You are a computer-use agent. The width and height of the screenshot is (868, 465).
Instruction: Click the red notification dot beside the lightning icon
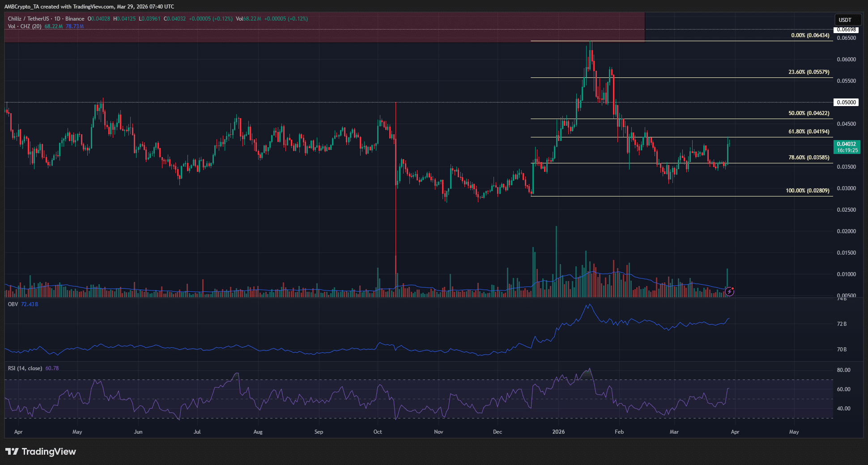click(x=733, y=288)
